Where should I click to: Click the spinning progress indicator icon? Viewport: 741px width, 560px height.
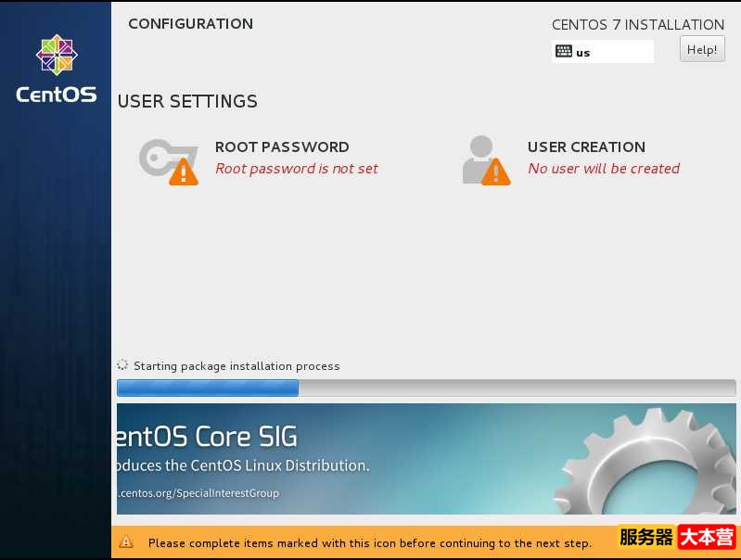[x=122, y=364]
